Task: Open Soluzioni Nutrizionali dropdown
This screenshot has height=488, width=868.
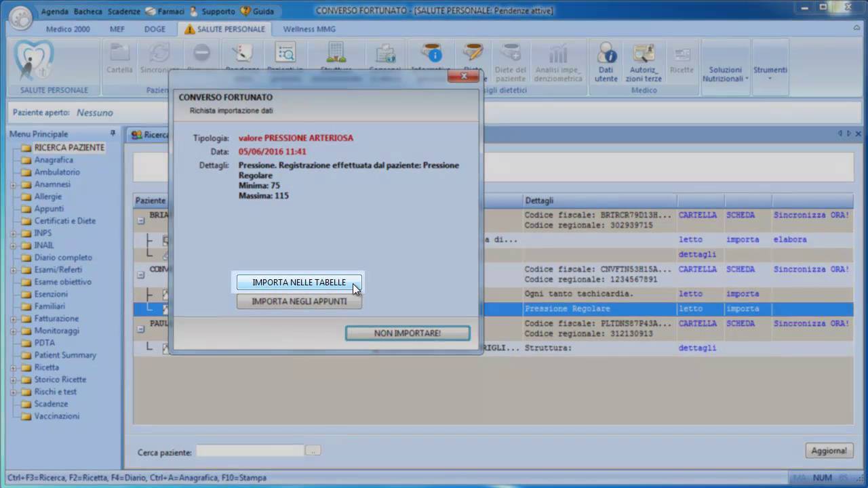Action: (x=726, y=74)
